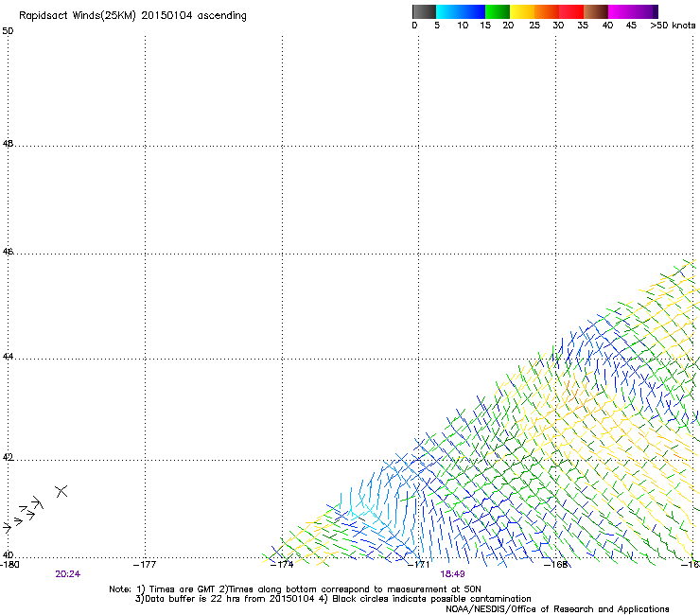Viewport: 700px width, 615px height.
Task: Click the longitude axis label '-168'
Action: coord(556,565)
